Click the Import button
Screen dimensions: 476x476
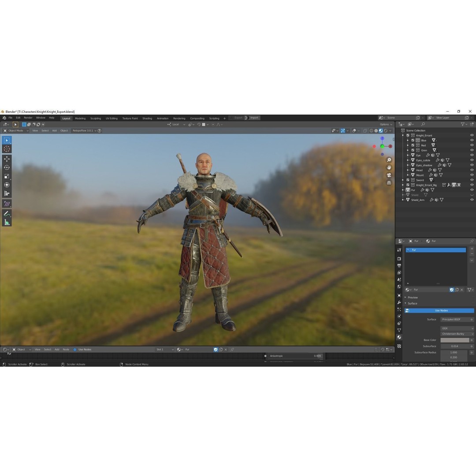click(x=254, y=118)
